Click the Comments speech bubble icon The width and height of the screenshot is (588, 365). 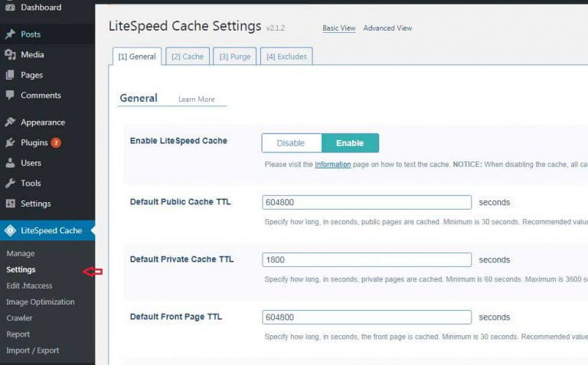pos(10,96)
